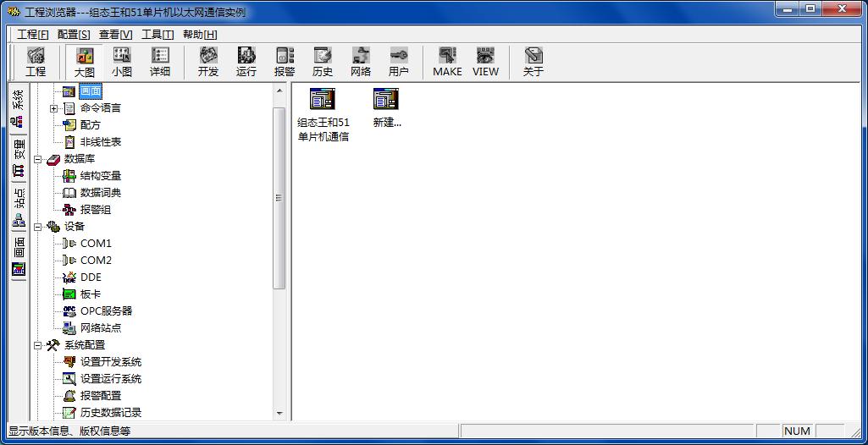Collapse the 设备 tree node
The width and height of the screenshot is (868, 445).
tap(37, 227)
